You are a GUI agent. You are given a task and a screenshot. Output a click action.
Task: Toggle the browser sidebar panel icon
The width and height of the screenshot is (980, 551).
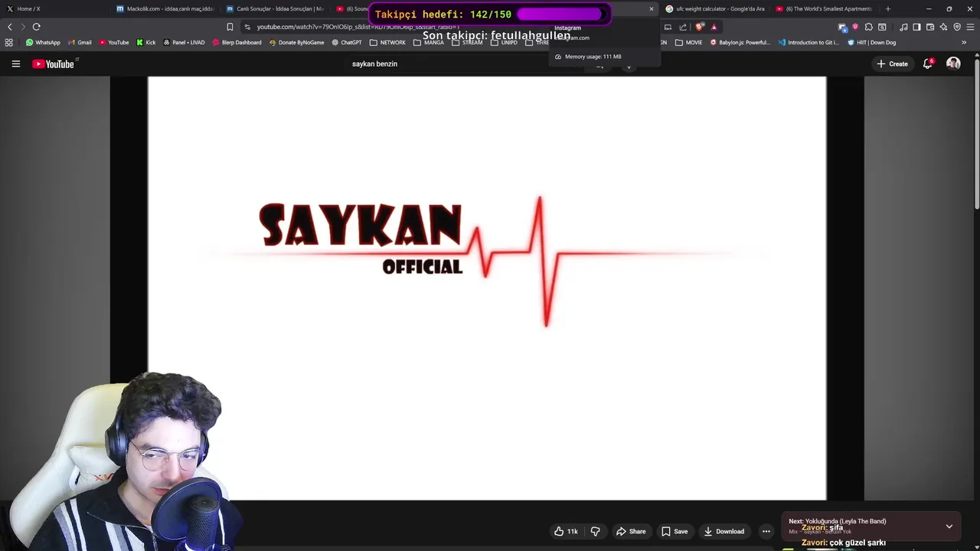coord(916,27)
